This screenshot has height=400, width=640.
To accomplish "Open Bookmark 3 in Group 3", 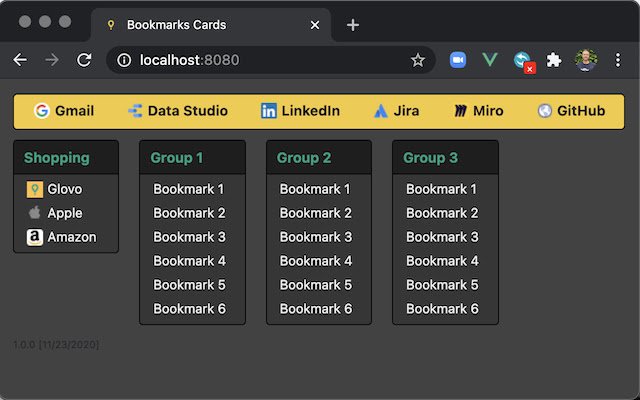I will pos(442,237).
